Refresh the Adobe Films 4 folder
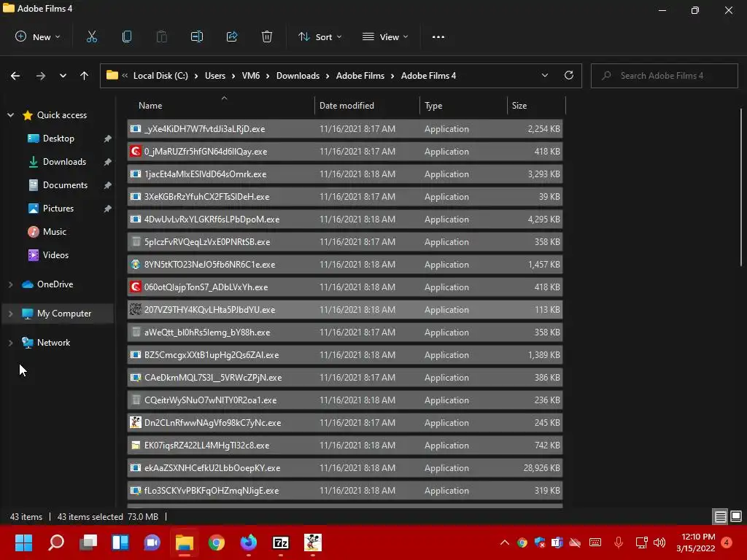Screen dimensions: 747x560 [x=569, y=75]
